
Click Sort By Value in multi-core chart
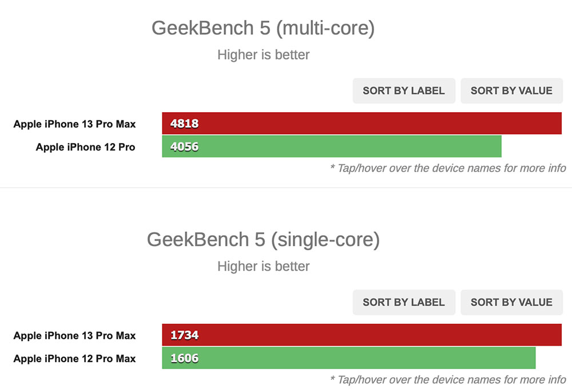[x=511, y=90]
